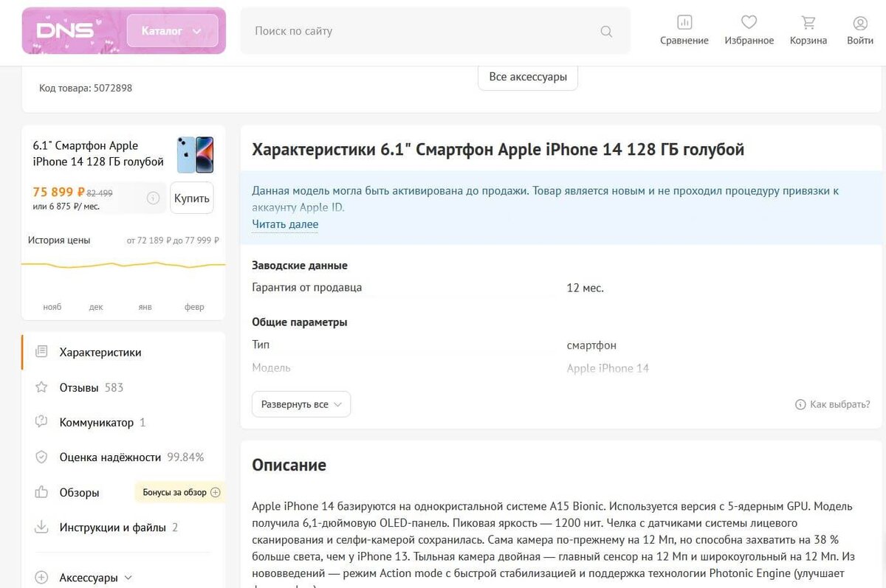The width and height of the screenshot is (886, 588).
Task: Click the Как выбрать? help link
Action: click(833, 404)
